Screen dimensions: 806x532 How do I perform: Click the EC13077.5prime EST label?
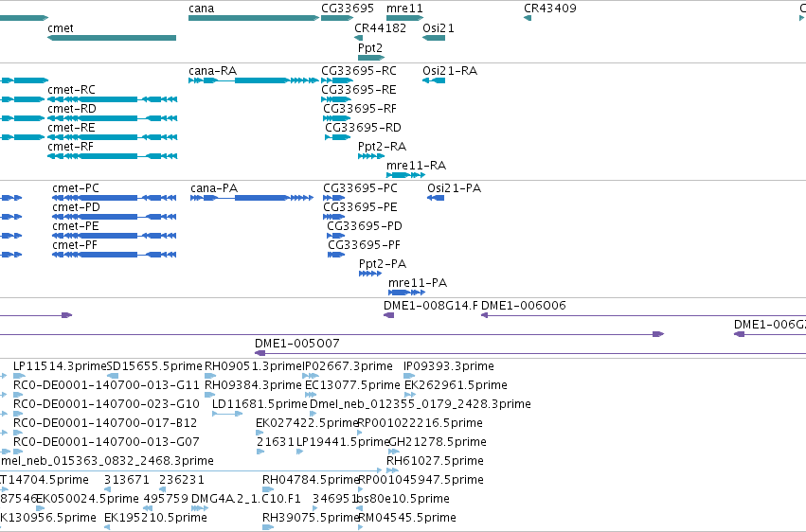point(352,385)
